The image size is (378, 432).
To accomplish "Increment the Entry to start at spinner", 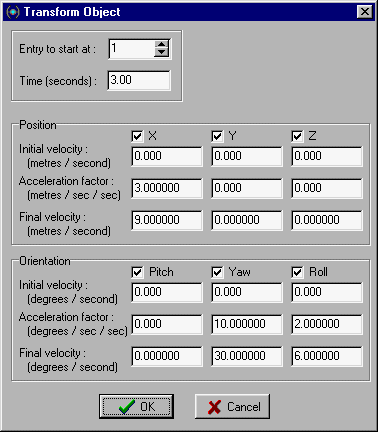I will tap(162, 44).
